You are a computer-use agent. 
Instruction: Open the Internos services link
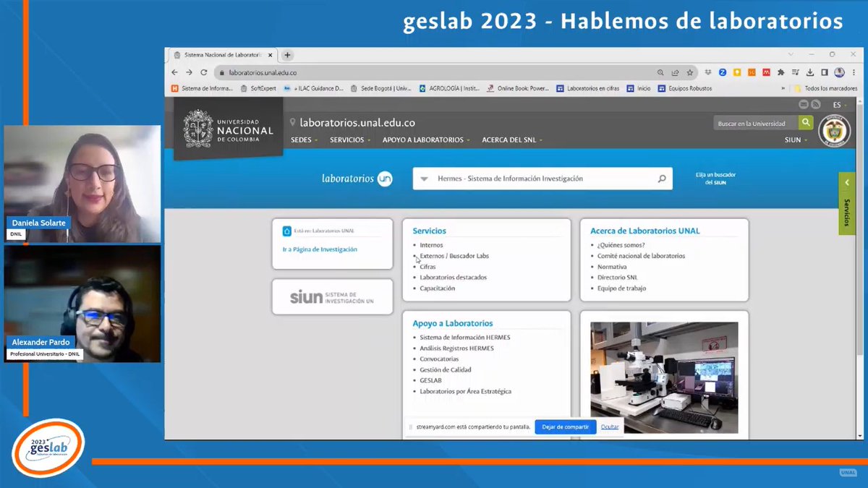coord(431,245)
